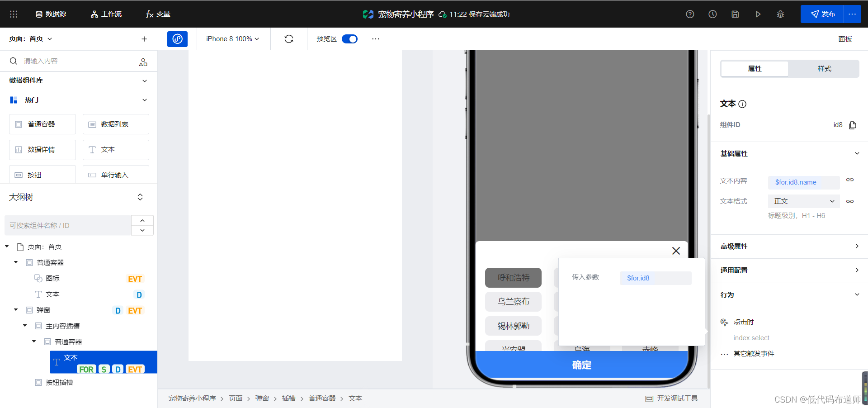Select the 文本 component card
This screenshot has height=408, width=868.
116,150
